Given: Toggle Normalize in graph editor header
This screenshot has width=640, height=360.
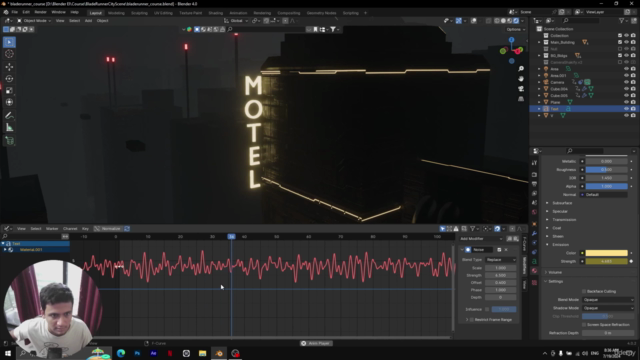Looking at the screenshot, I should [x=107, y=229].
